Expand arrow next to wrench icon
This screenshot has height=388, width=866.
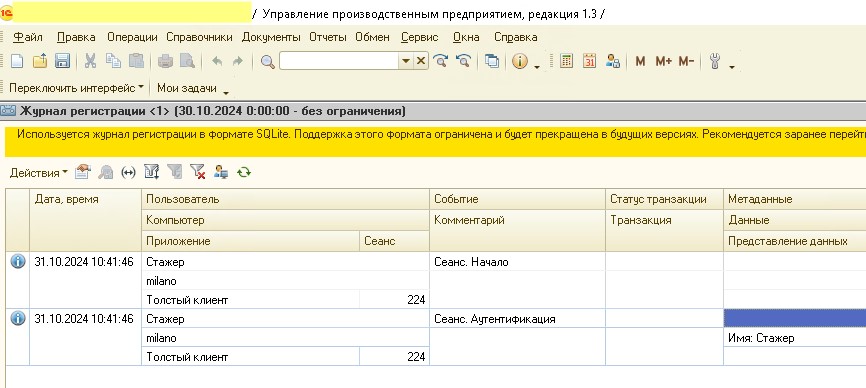(732, 66)
